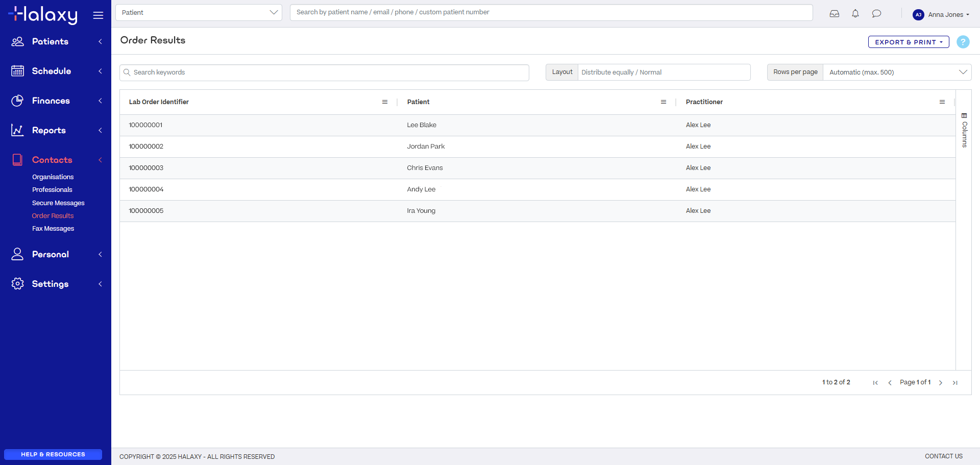The width and height of the screenshot is (980, 465).
Task: Focus the Search keywords field
Action: (x=324, y=72)
